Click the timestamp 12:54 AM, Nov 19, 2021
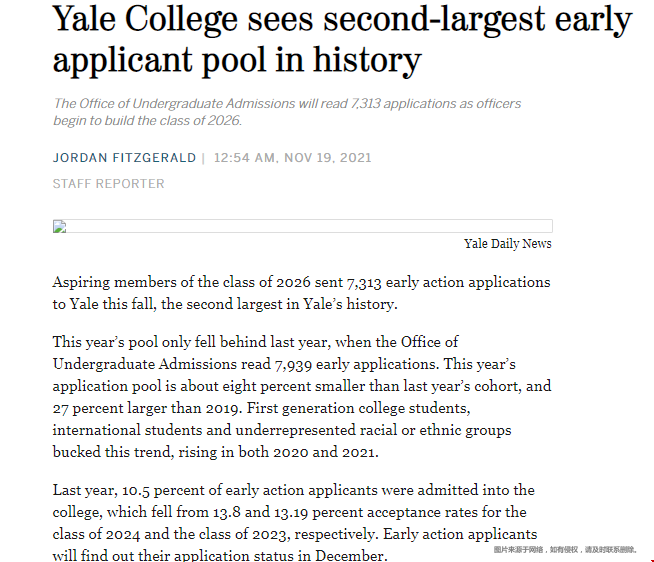 click(292, 158)
